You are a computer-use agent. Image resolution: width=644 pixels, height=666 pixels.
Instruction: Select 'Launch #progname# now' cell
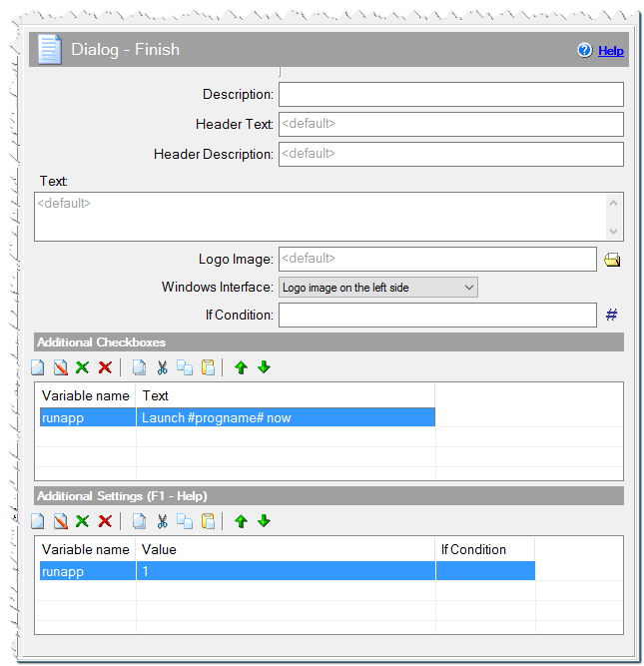tap(286, 417)
